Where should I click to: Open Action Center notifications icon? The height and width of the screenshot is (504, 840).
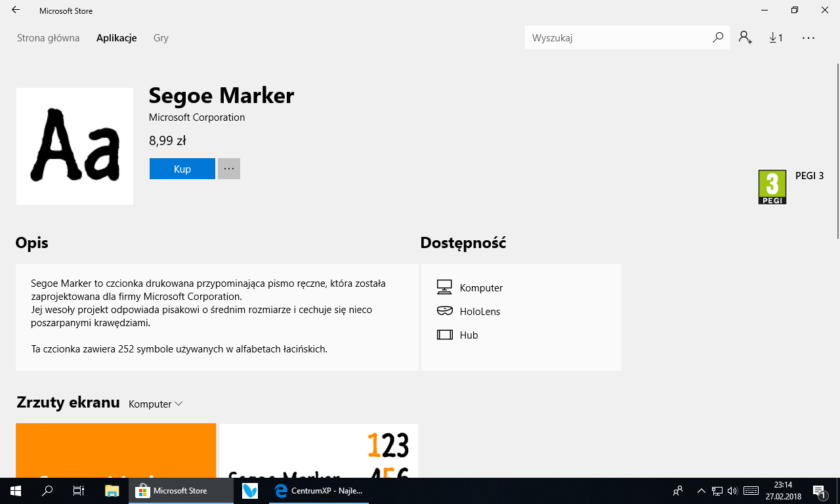[x=820, y=491]
